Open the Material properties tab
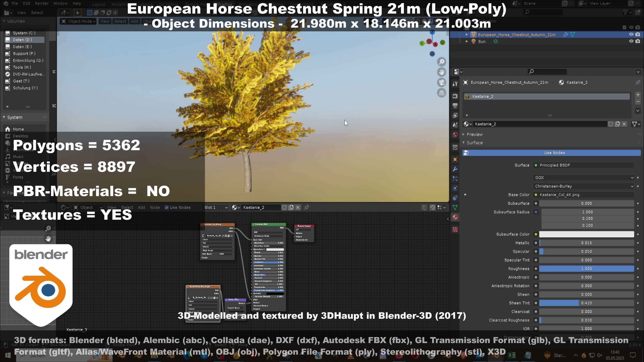Image resolution: width=644 pixels, height=362 pixels. pos(455,217)
